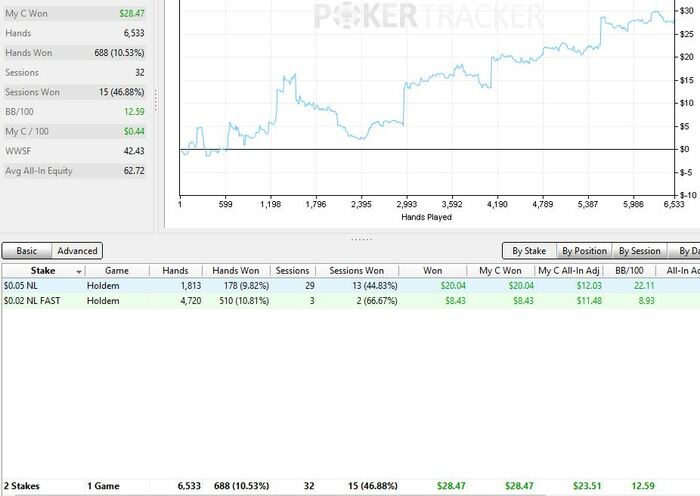Grab the horizontal splitter below the graph
This screenshot has width=700, height=496.
[x=362, y=239]
